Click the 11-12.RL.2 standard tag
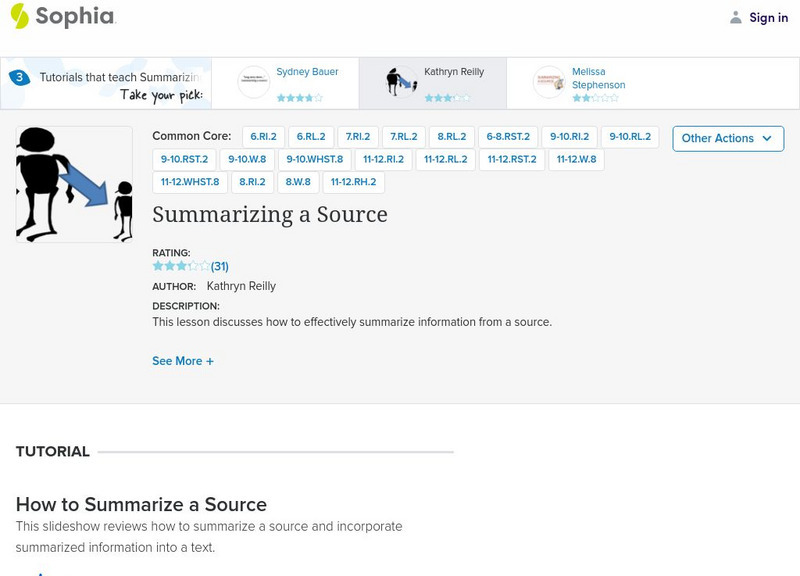 click(x=445, y=159)
